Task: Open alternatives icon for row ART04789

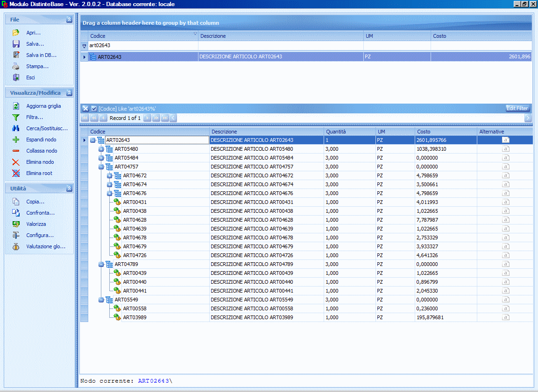Action: point(505,264)
